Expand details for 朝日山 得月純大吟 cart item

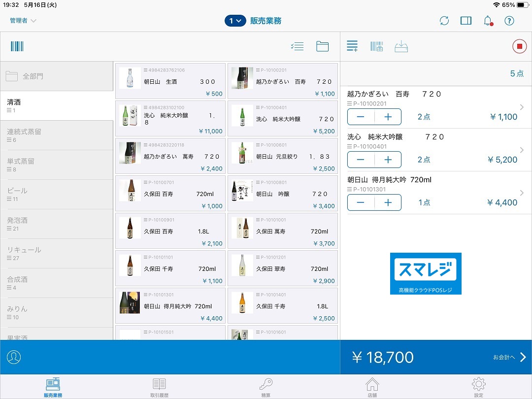(522, 193)
